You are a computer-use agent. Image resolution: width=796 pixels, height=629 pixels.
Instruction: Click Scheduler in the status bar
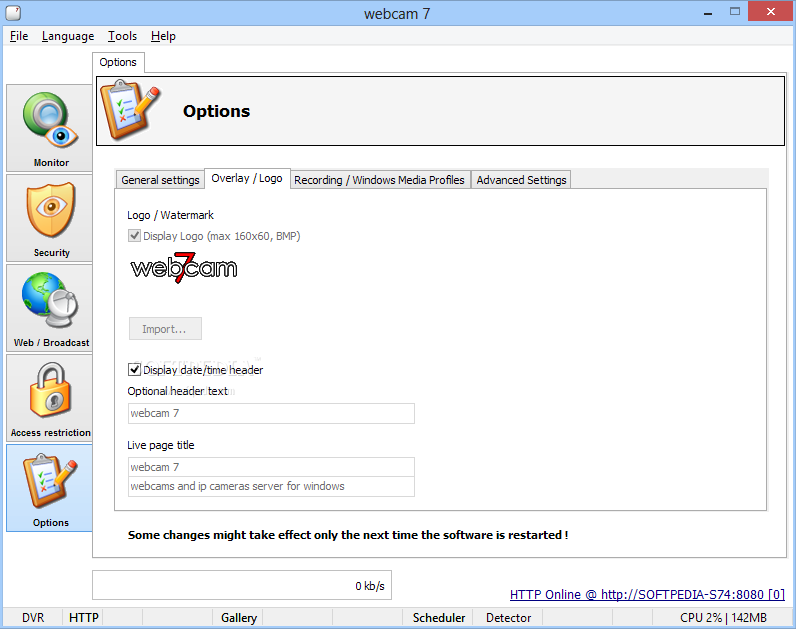439,617
